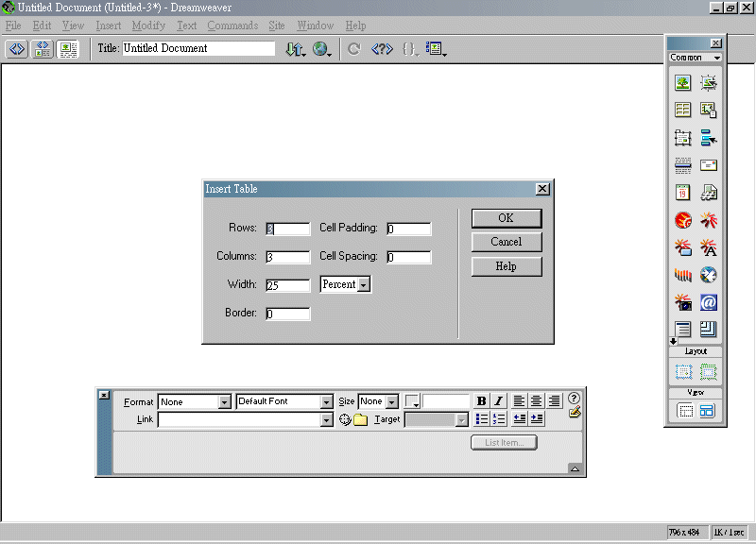756x544 pixels.
Task: Insert Server-Side Include icon
Action: click(x=708, y=193)
